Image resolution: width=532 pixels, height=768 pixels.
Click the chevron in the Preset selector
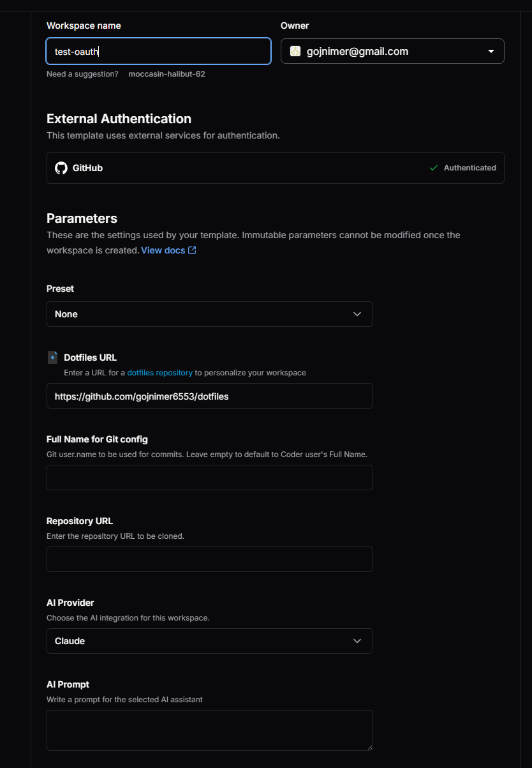click(x=357, y=314)
